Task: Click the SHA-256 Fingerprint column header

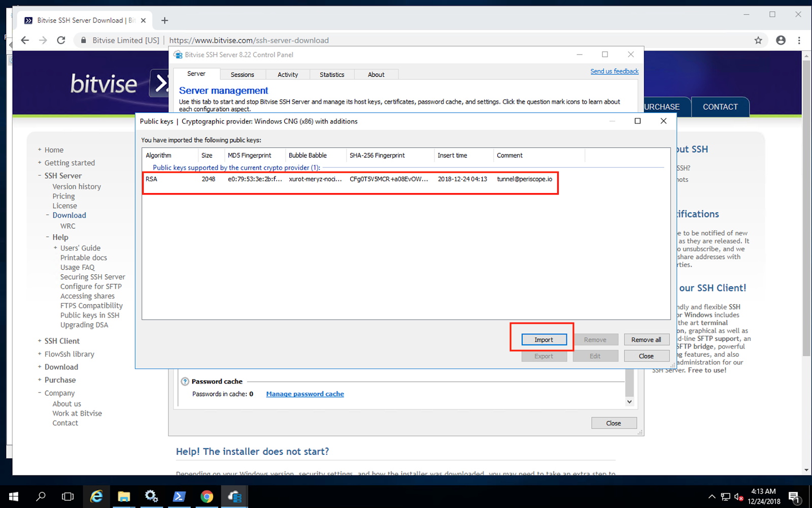Action: click(390, 155)
